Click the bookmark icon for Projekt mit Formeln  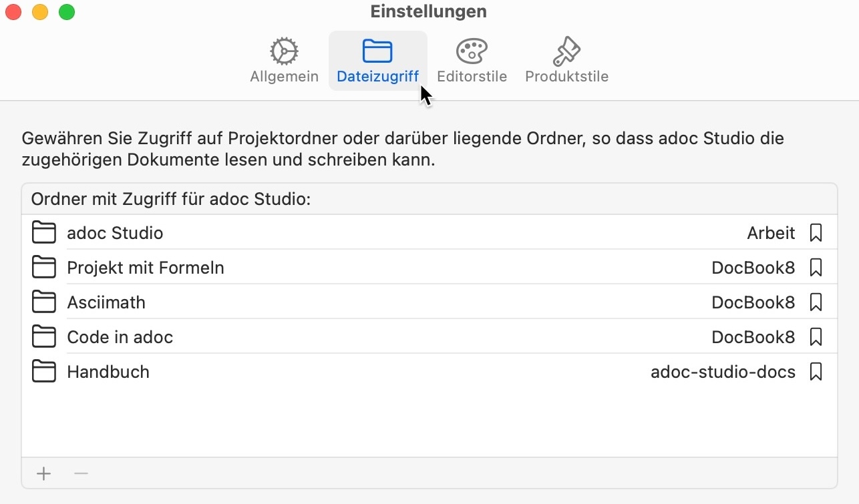coord(816,268)
